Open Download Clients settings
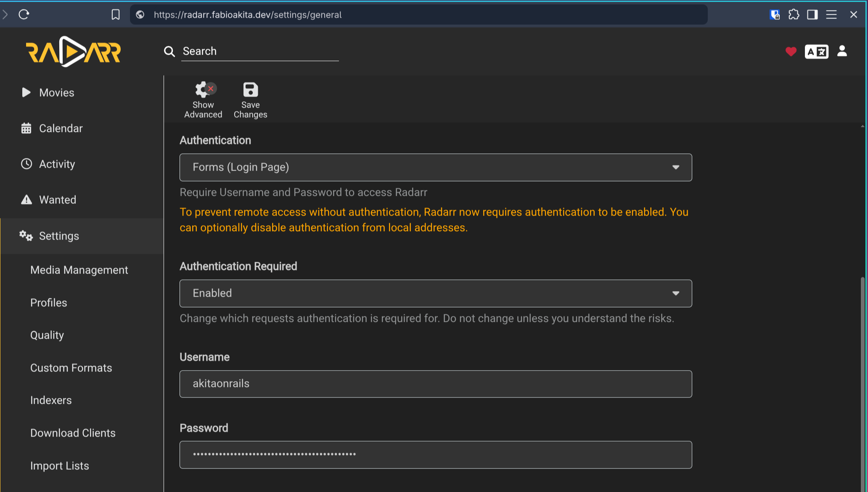Viewport: 868px width, 492px height. pyautogui.click(x=73, y=433)
